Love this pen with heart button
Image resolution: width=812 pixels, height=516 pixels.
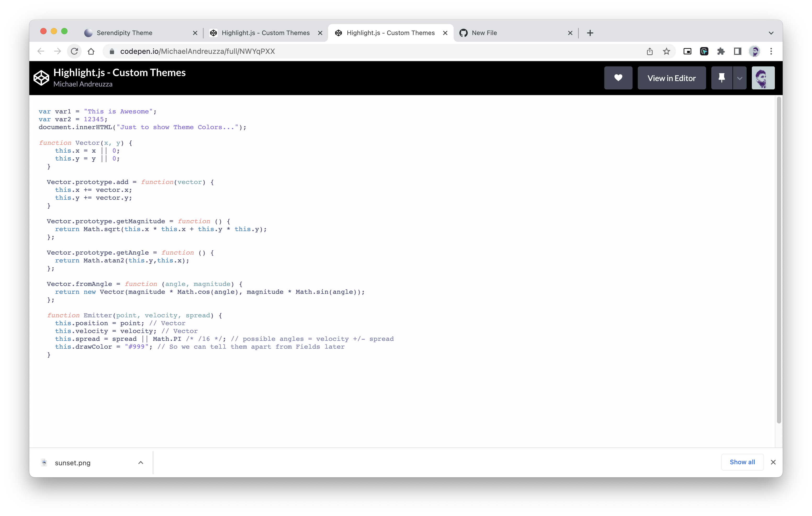618,78
